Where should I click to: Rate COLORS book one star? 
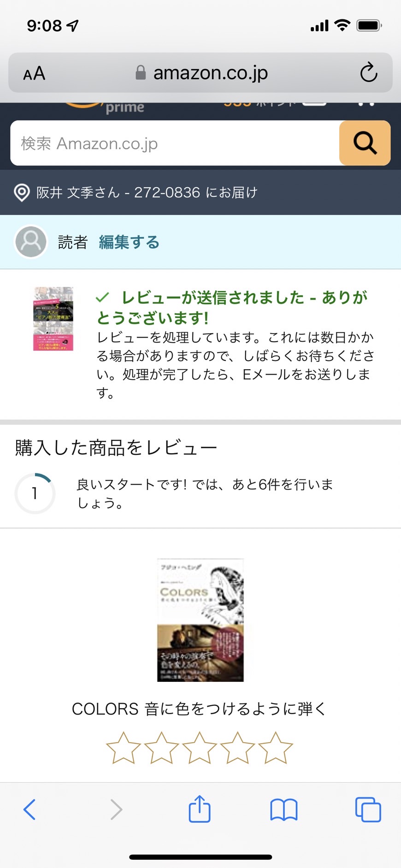(123, 748)
